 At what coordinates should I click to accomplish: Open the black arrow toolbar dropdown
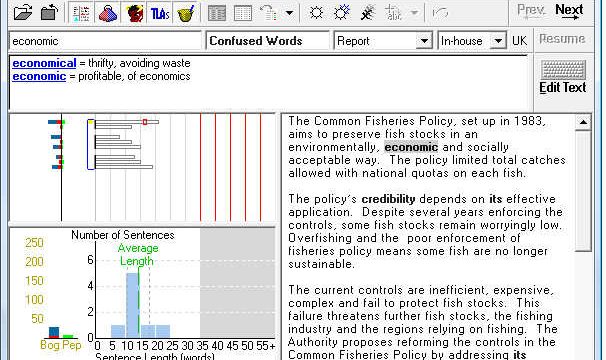pyautogui.click(x=289, y=13)
